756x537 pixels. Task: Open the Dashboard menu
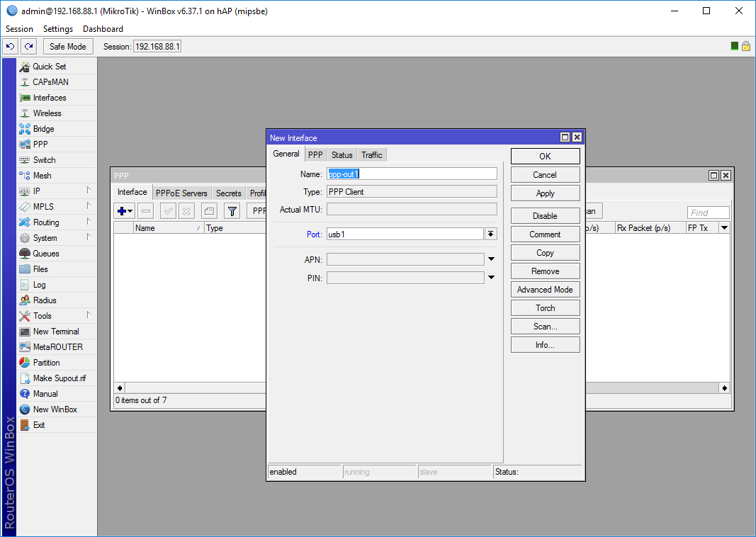[103, 29]
